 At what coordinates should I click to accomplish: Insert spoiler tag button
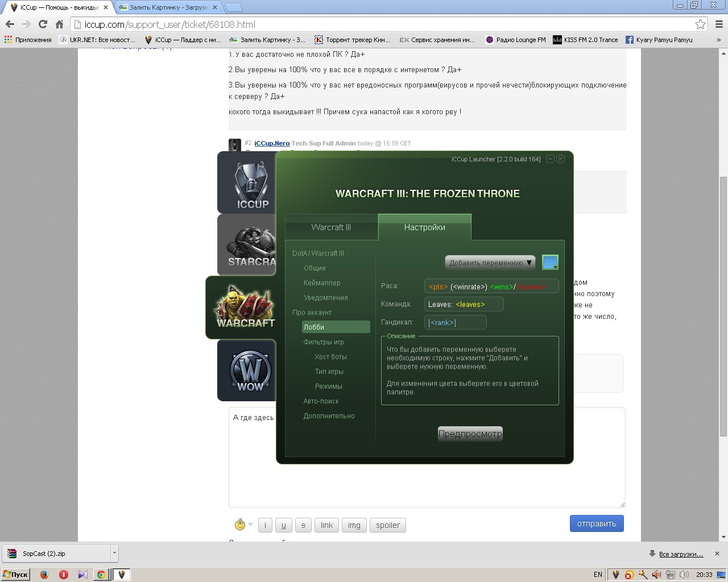click(388, 525)
